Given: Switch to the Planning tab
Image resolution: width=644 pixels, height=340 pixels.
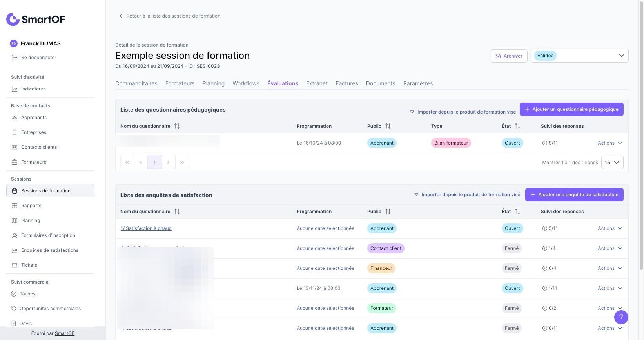Looking at the screenshot, I should pyautogui.click(x=214, y=83).
